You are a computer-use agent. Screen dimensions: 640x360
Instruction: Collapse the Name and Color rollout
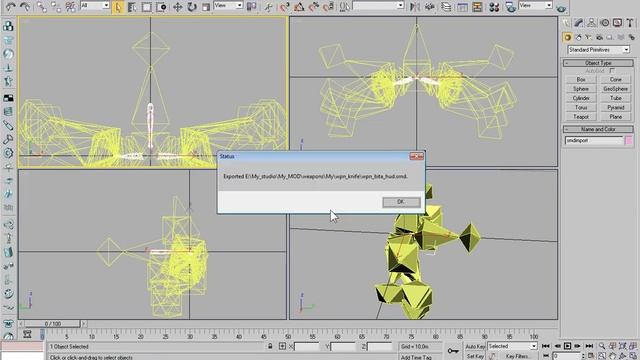[x=598, y=129]
